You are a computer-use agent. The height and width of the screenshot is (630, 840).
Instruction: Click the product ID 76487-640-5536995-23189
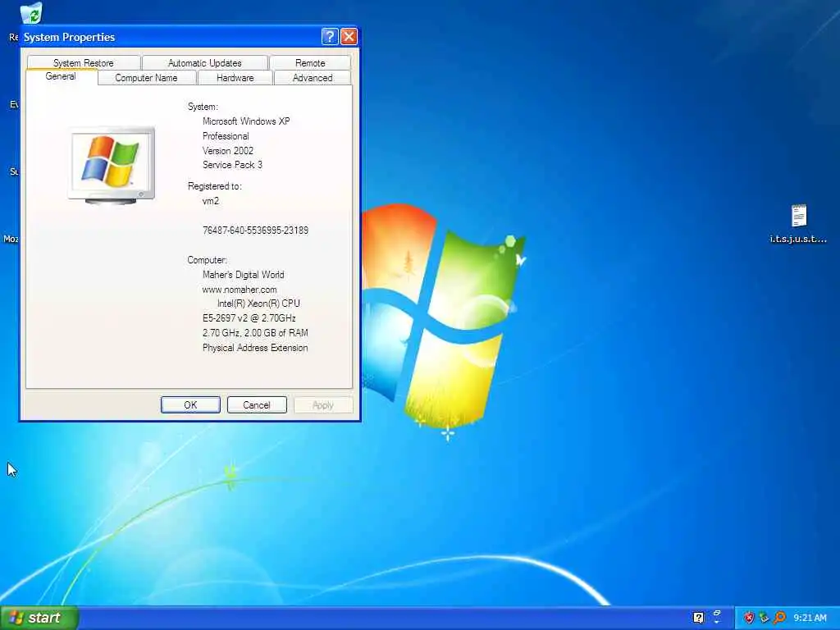[255, 231]
